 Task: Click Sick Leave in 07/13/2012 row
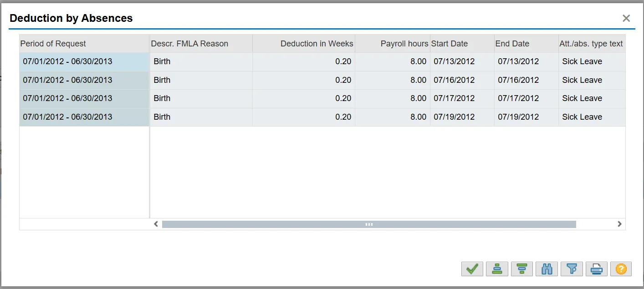592,61
